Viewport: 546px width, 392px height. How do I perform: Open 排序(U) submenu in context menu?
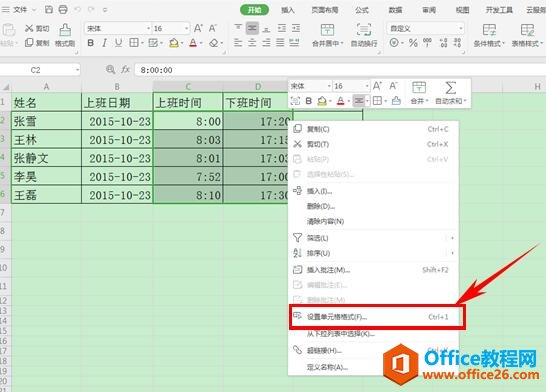point(373,253)
